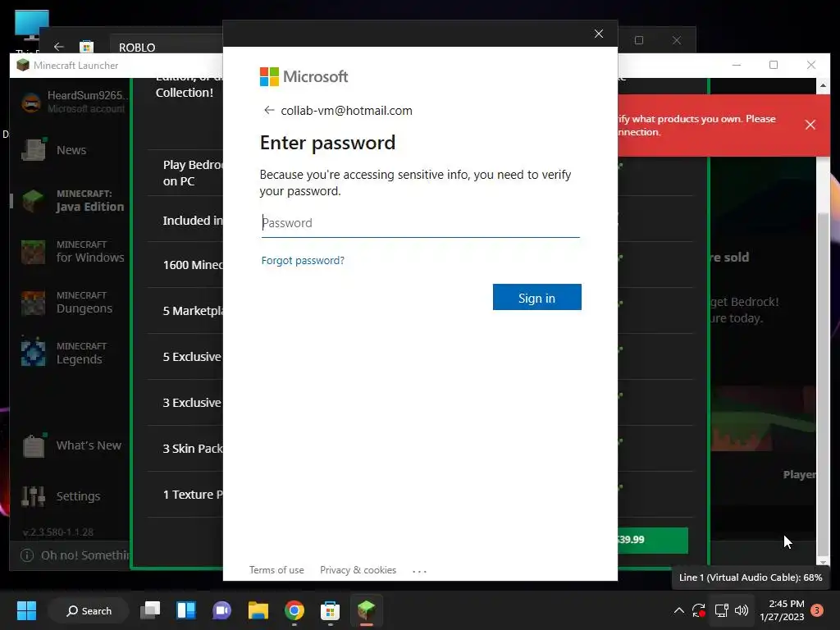Viewport: 840px width, 630px height.
Task: Click the Minecraft Launcher taskbar icon
Action: [x=367, y=610]
